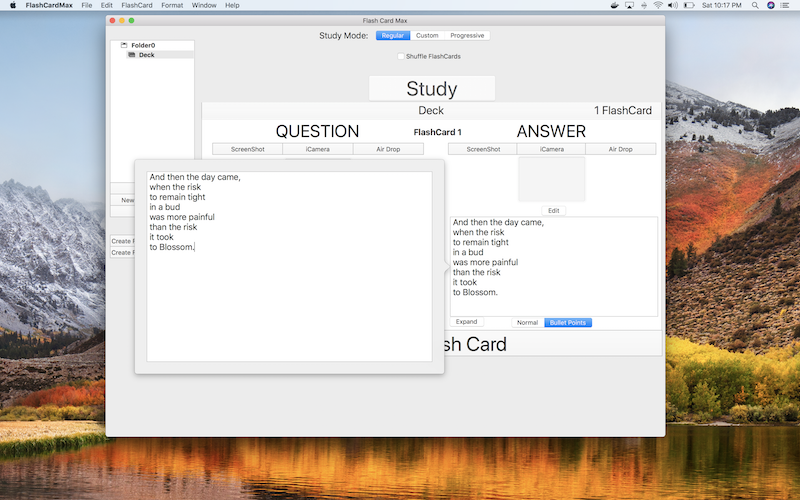Click the Expand button below answer text
Screen dimensions: 800x500
(x=466, y=322)
